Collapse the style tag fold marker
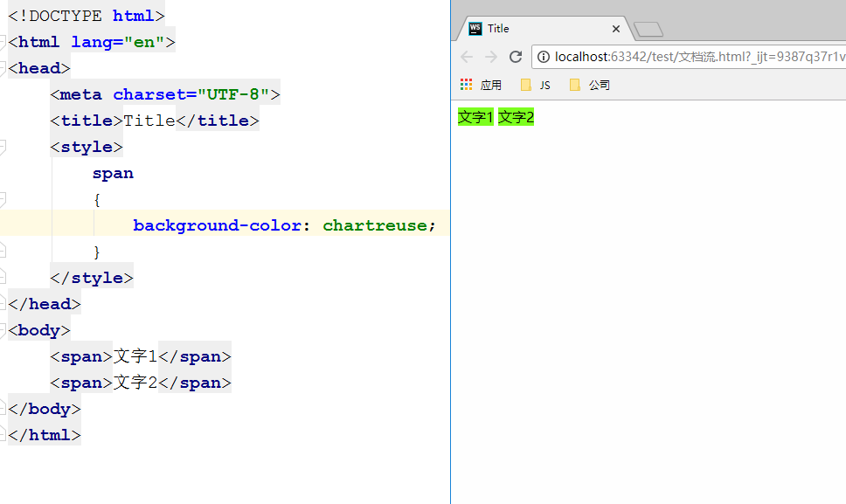Viewport: 846px width, 504px height. [2, 147]
